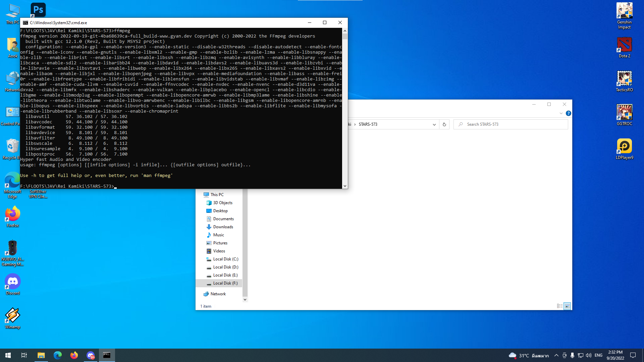Click the breadcrumb arrow before STARS-573
The height and width of the screenshot is (362, 644).
pyautogui.click(x=355, y=124)
